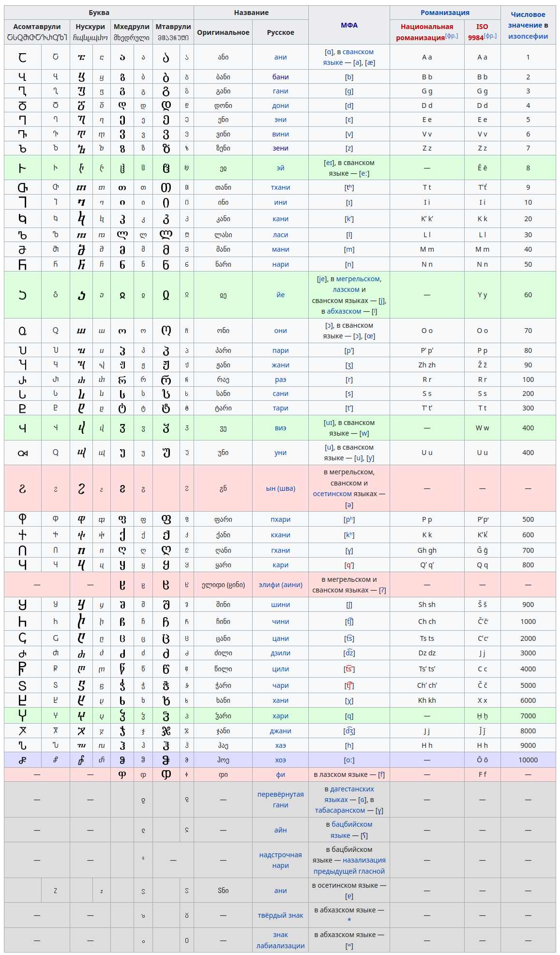
Task: Follow the ласи letter name link
Action: pyautogui.click(x=281, y=235)
